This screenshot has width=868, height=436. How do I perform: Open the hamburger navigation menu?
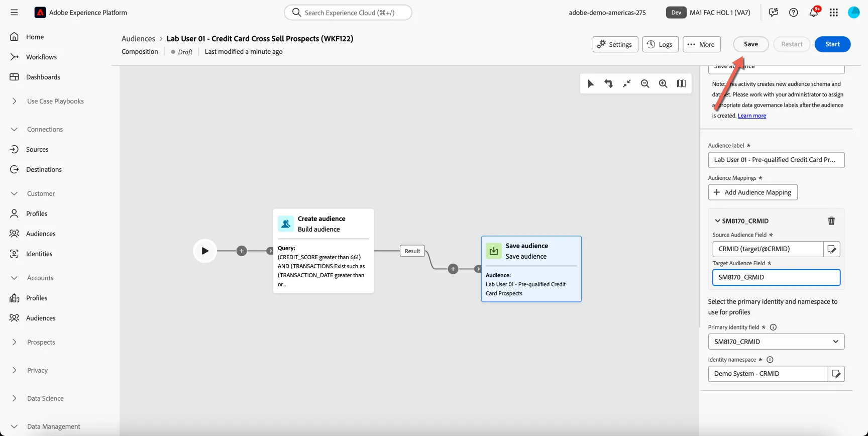14,13
